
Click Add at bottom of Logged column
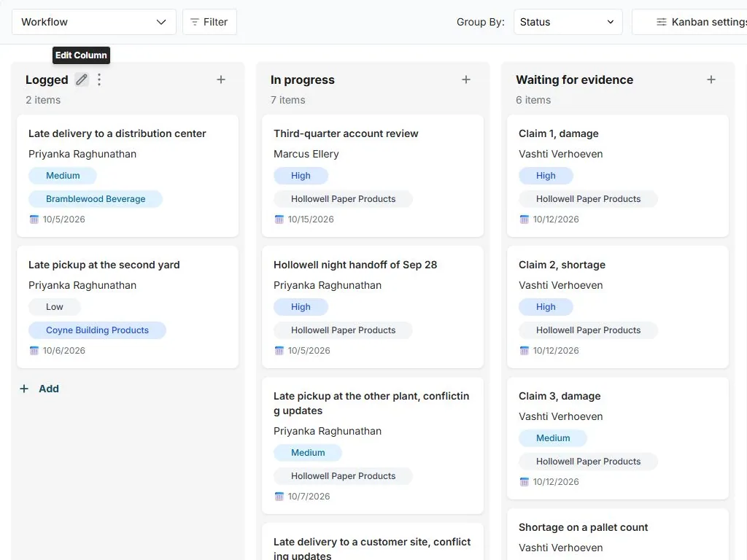(x=39, y=389)
